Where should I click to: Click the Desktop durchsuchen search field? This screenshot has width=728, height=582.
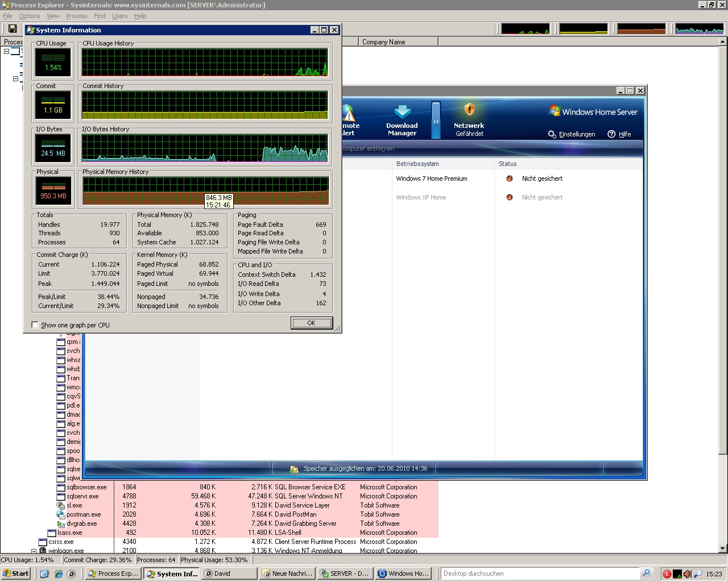click(540, 573)
